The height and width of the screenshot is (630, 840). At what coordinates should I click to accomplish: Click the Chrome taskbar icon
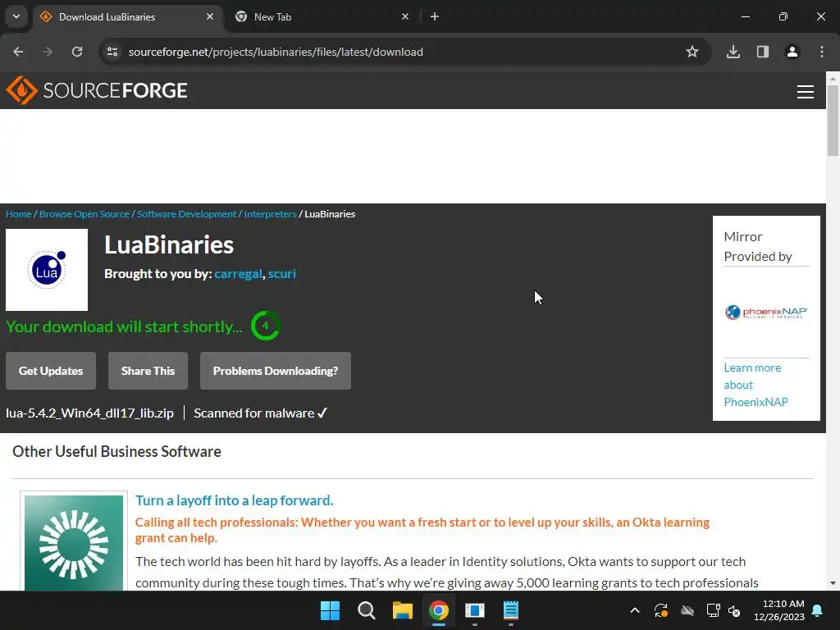click(438, 610)
